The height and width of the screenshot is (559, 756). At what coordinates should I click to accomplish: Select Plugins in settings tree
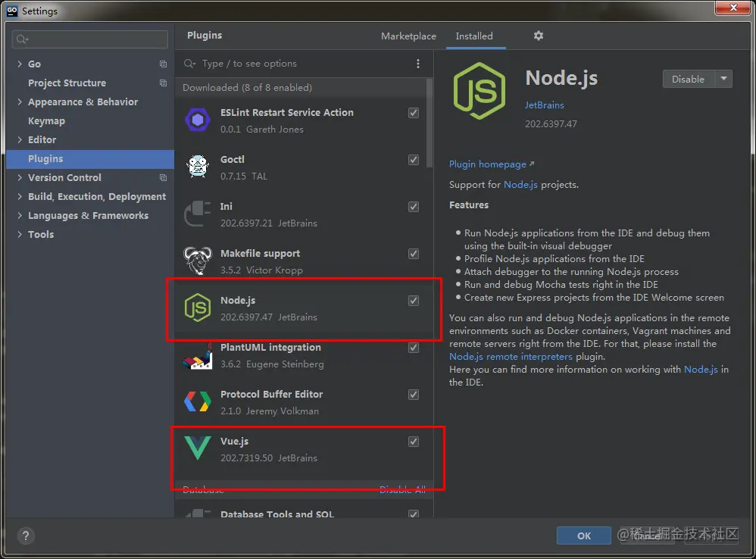tap(89, 158)
